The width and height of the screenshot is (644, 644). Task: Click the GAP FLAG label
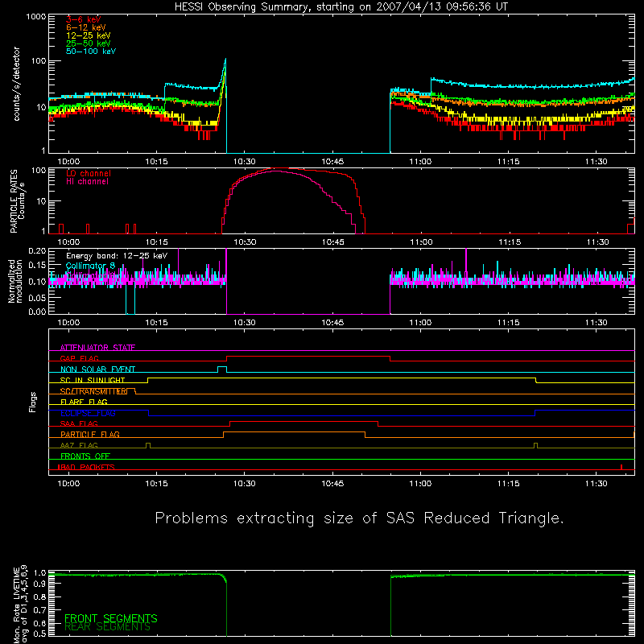pos(79,358)
